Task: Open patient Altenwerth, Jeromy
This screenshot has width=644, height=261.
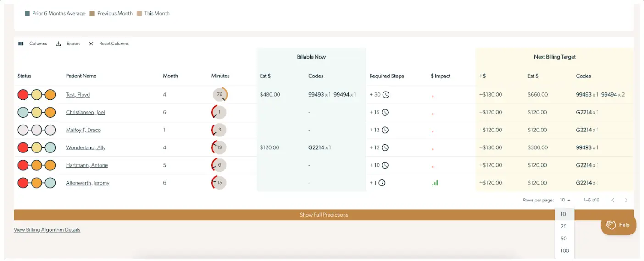Action: [88, 183]
